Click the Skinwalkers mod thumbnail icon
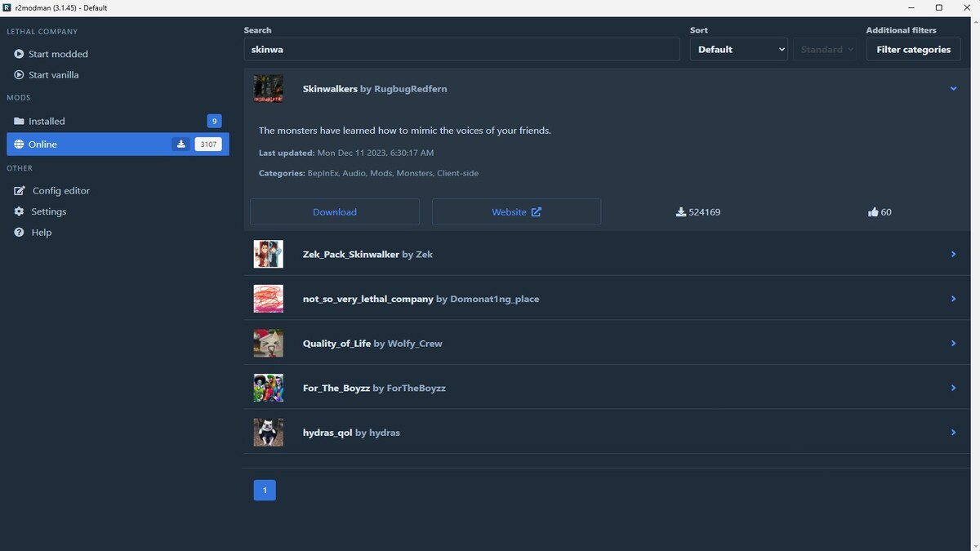The height and width of the screenshot is (551, 980). click(268, 89)
